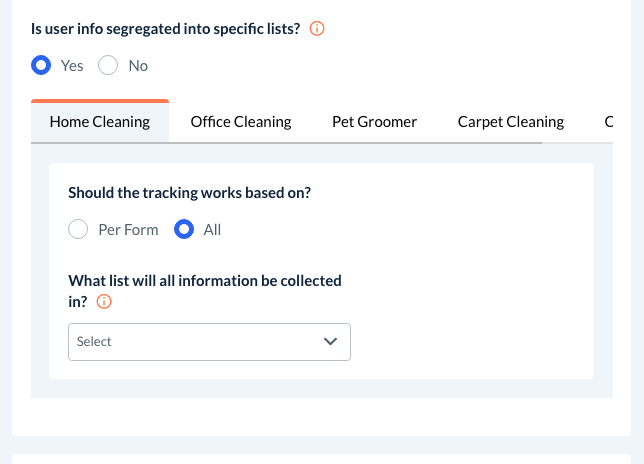Click the "All" option label text
The width and height of the screenshot is (644, 464).
[x=212, y=229]
